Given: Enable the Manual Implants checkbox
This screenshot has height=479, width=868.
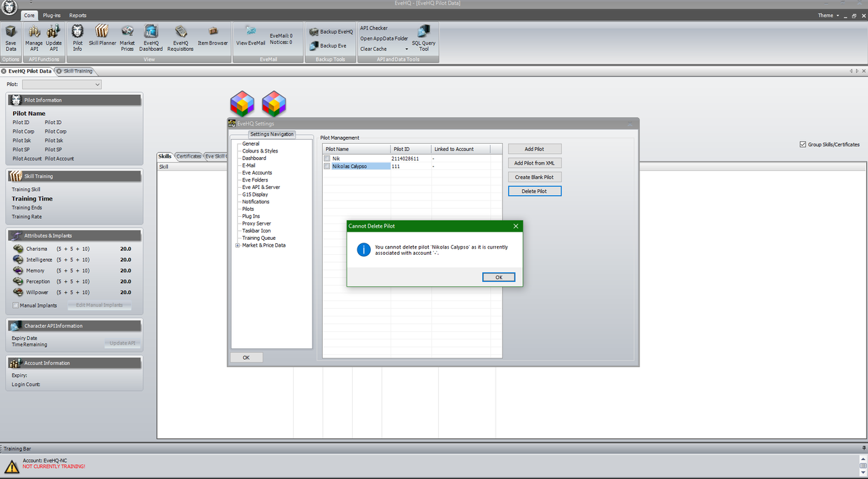Looking at the screenshot, I should (x=16, y=306).
